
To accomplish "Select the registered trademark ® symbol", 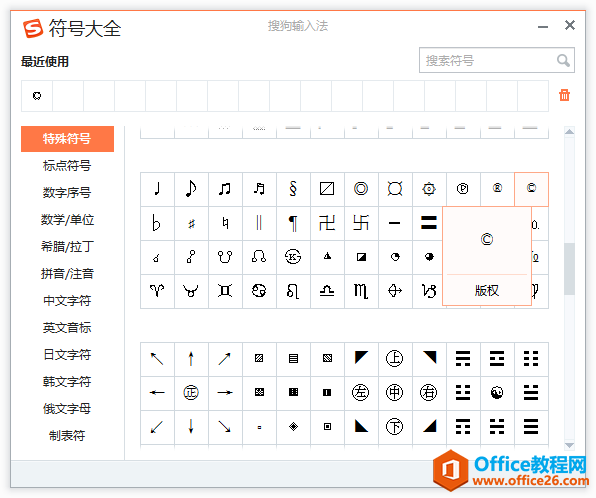I will pyautogui.click(x=497, y=189).
